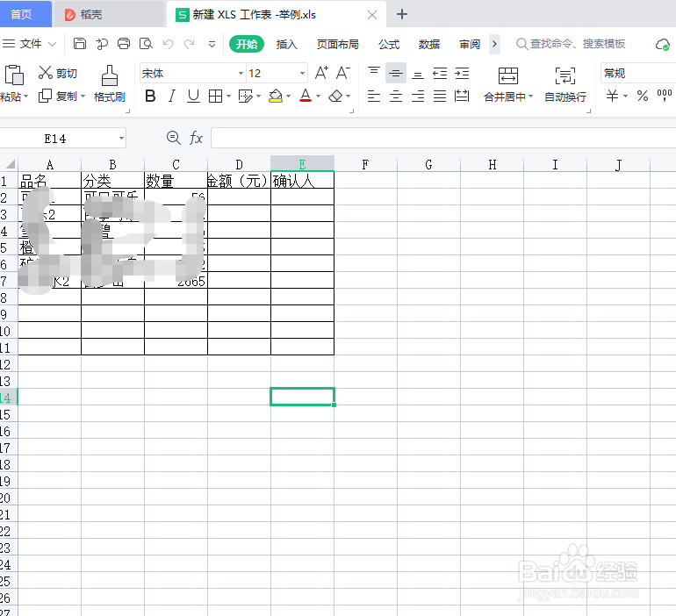676x616 pixels.
Task: Click the eraser clear-format icon
Action: coord(335,96)
